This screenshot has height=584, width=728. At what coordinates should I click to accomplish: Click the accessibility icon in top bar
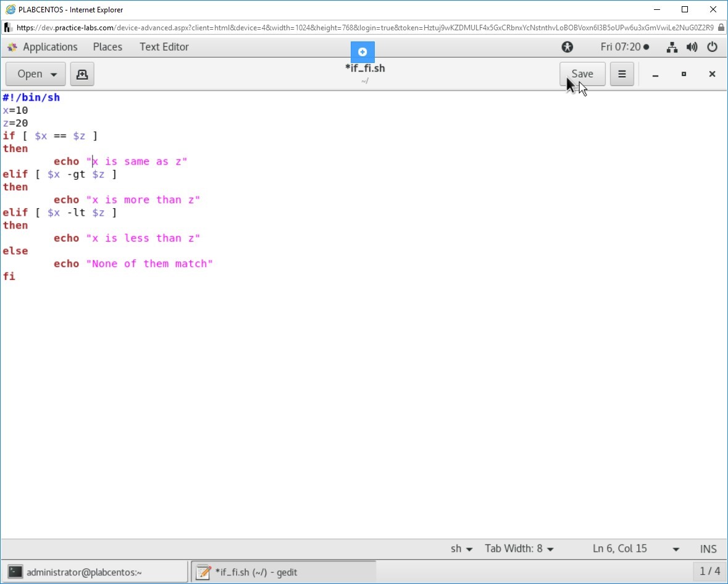(567, 47)
